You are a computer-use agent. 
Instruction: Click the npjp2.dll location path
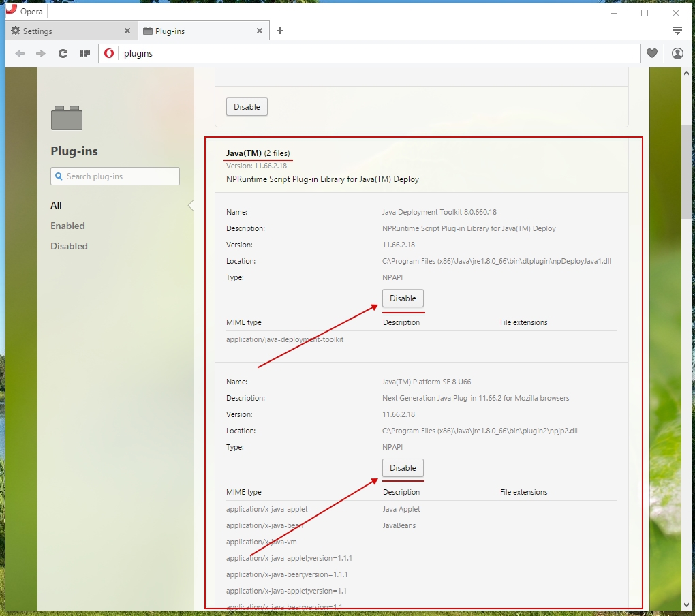tap(480, 431)
